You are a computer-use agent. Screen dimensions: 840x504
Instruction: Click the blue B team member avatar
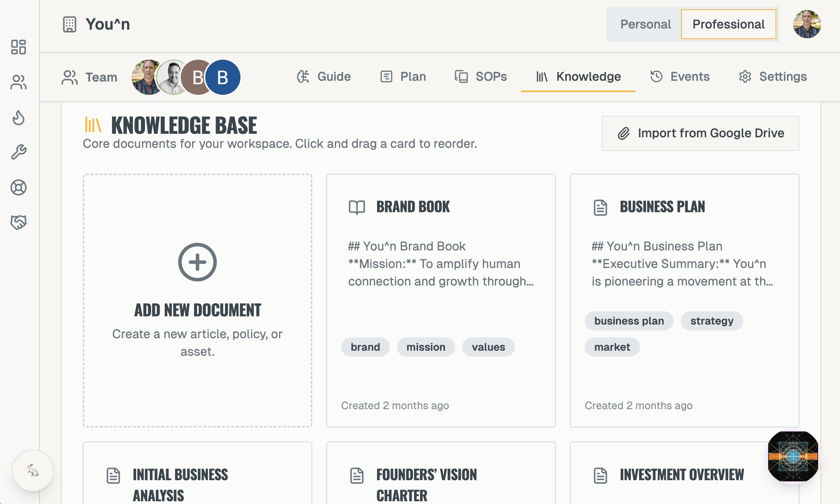point(223,77)
